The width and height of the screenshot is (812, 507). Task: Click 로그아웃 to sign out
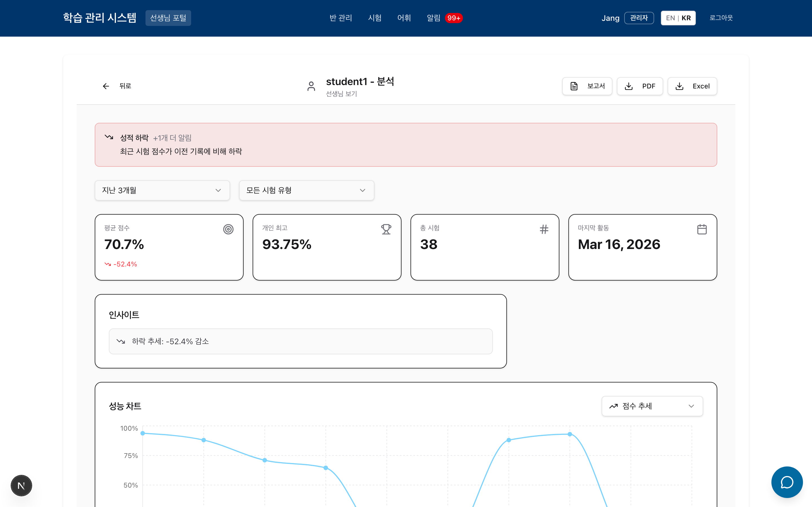(721, 18)
